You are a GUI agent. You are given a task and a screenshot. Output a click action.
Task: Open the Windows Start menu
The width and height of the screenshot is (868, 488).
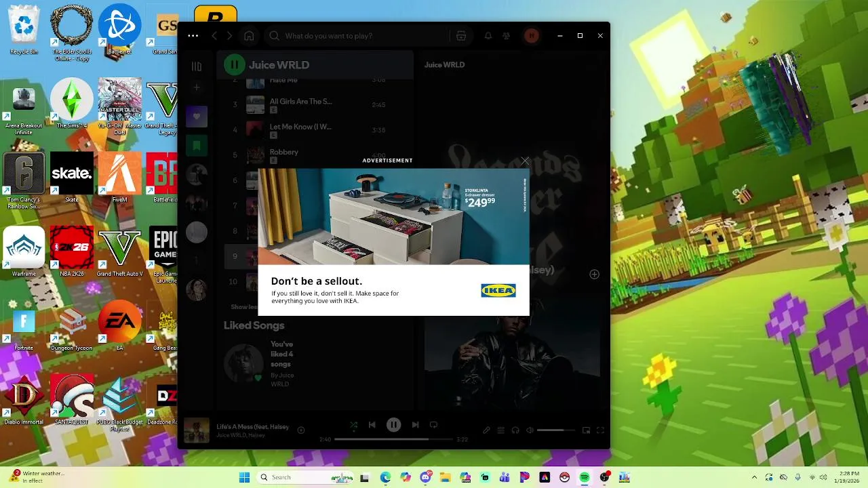(244, 477)
